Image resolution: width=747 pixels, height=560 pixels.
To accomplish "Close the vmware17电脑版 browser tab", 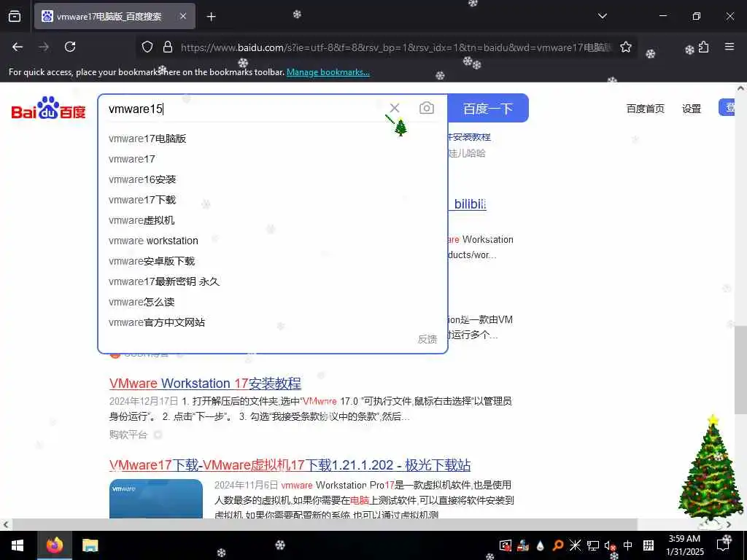I will 183,16.
